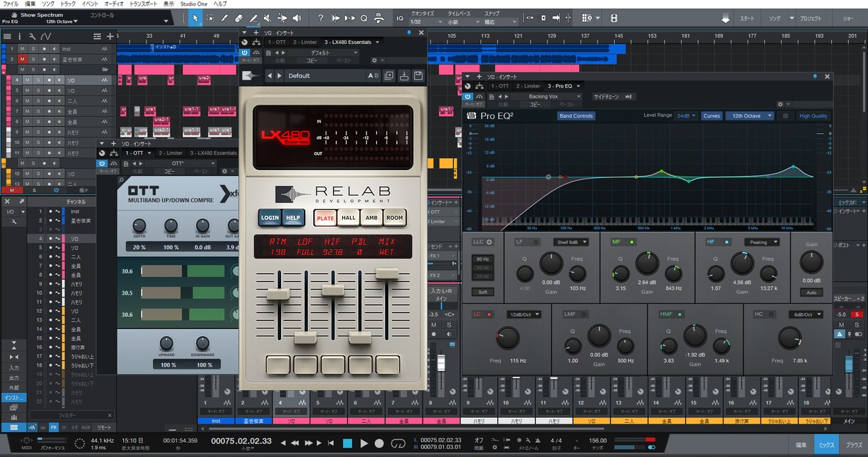
Task: Click the plus icon to add a track
Action: (110, 36)
